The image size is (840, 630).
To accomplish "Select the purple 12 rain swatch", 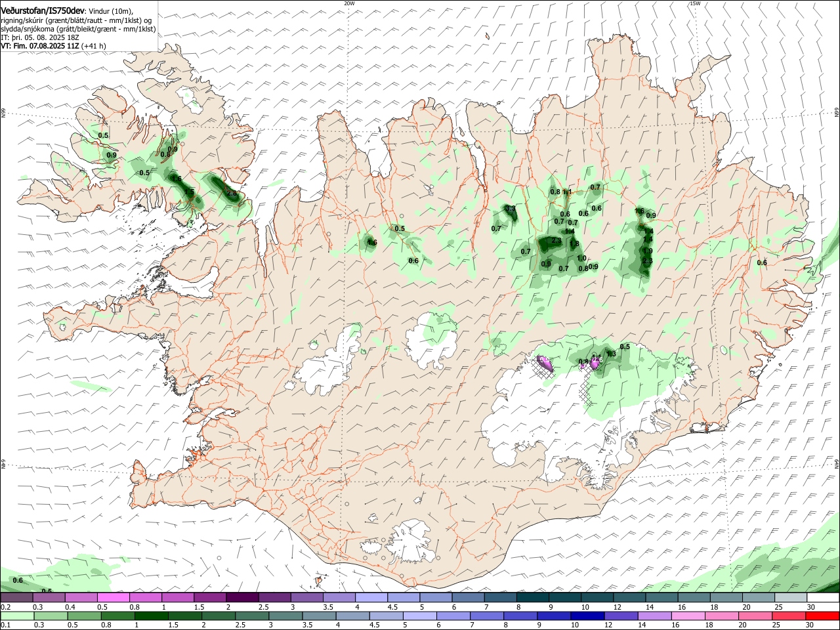I will (621, 616).
